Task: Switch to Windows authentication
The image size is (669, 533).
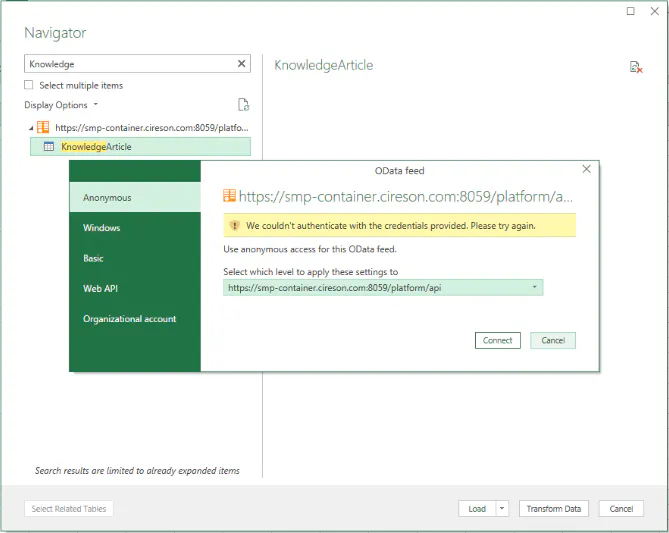Action: [135, 227]
